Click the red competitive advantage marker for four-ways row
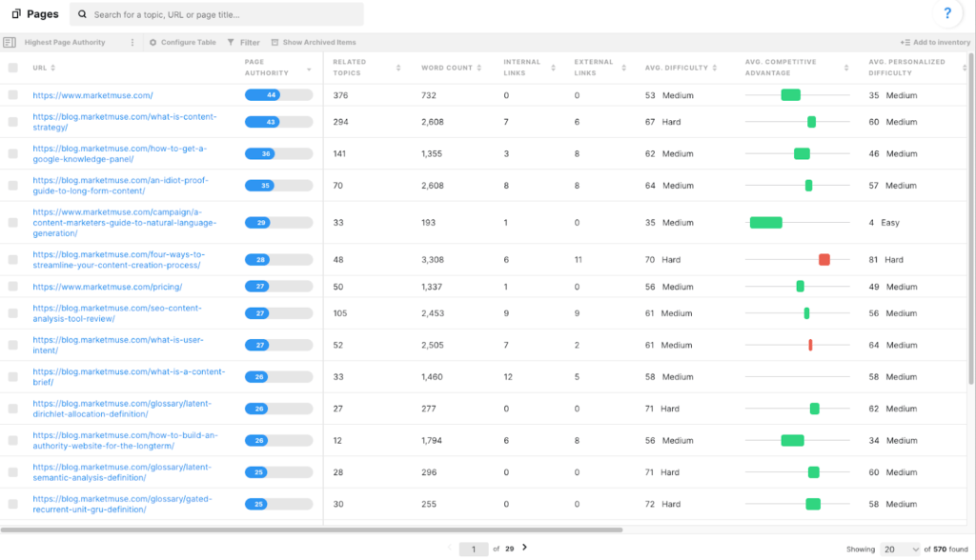The width and height of the screenshot is (976, 560). point(824,259)
